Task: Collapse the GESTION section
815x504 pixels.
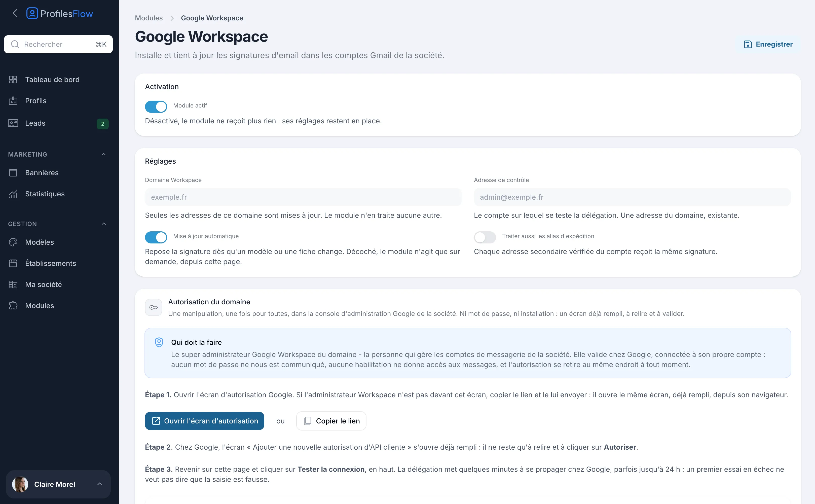Action: coord(104,224)
